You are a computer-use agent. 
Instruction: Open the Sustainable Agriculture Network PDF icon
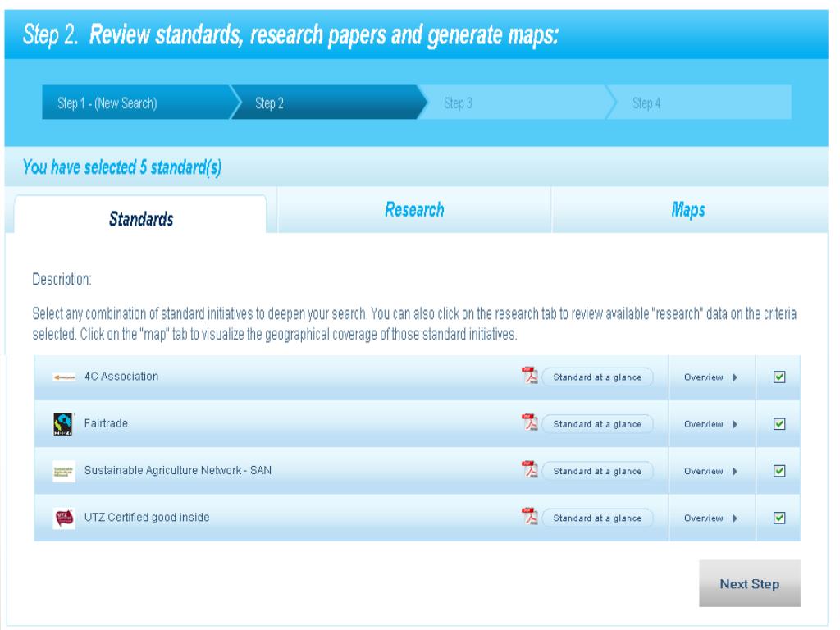[529, 470]
